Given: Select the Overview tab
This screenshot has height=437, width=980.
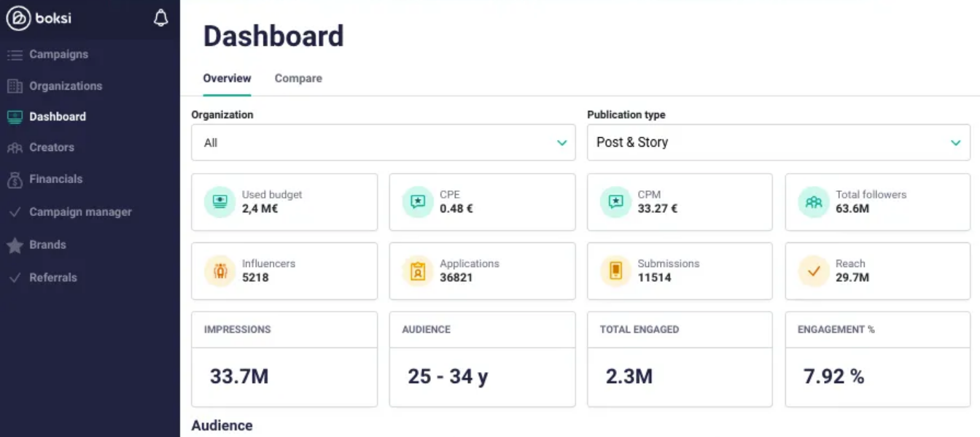Looking at the screenshot, I should (227, 78).
